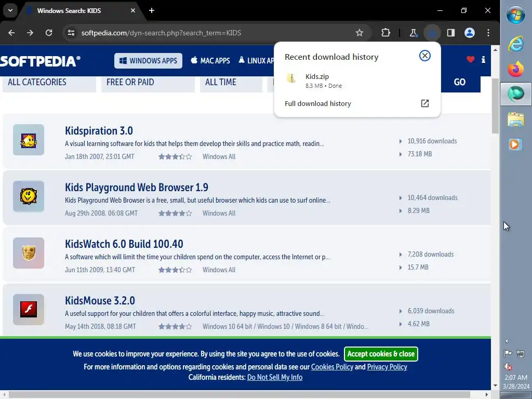Click the Kids.zip file icon

tap(291, 79)
